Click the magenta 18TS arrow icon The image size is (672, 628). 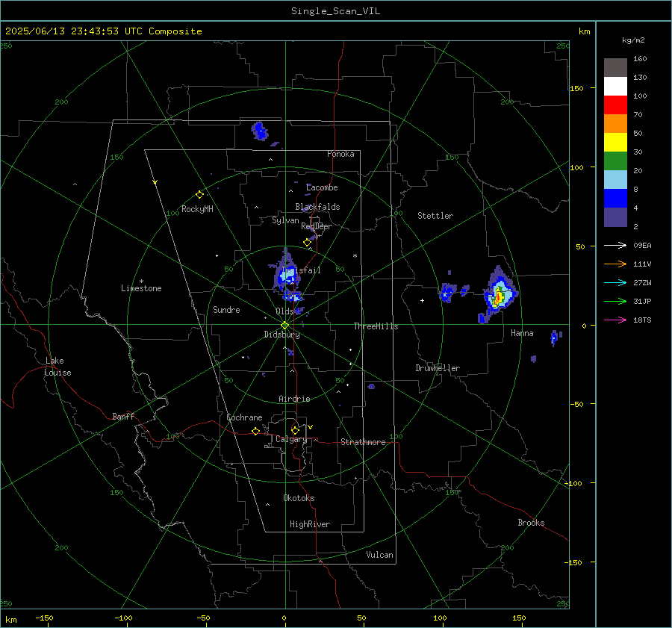(x=615, y=320)
